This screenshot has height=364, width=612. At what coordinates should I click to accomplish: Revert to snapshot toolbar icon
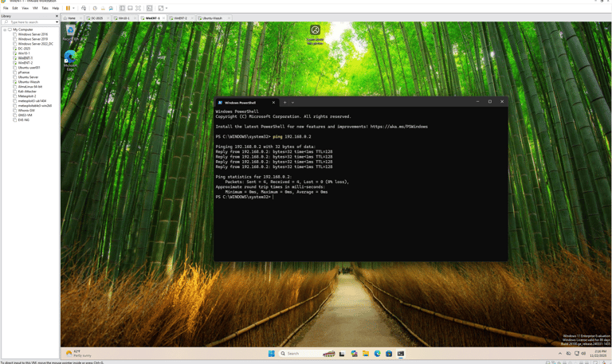(103, 8)
